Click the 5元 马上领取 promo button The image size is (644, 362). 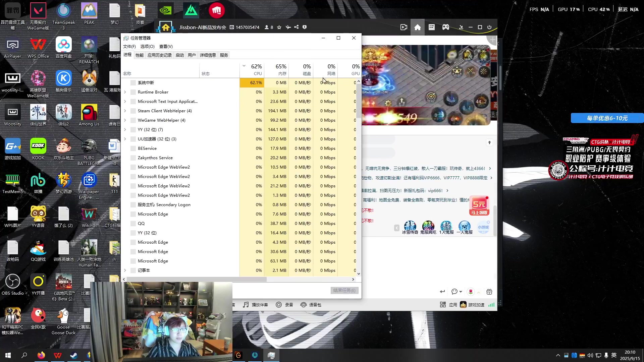[x=479, y=206]
